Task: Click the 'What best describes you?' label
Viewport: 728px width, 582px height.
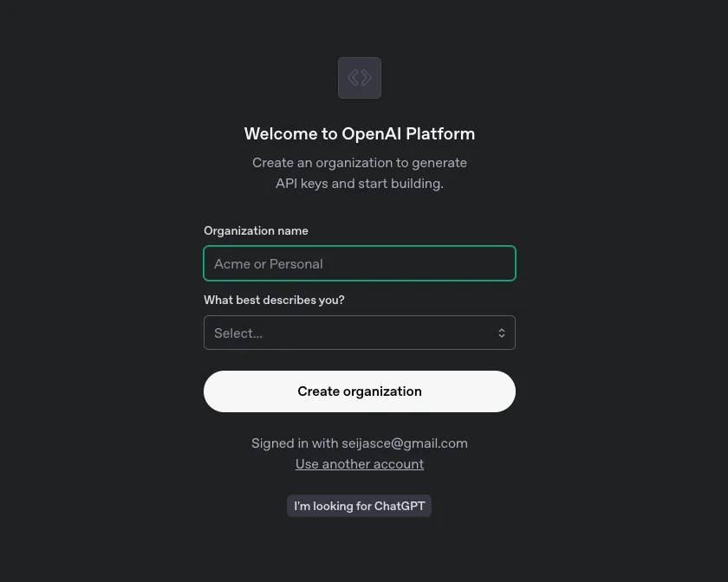Action: [274, 300]
